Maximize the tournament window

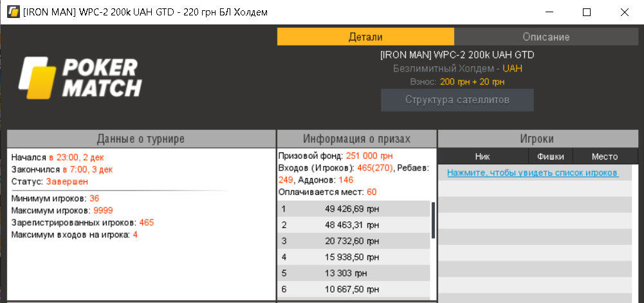tap(586, 12)
